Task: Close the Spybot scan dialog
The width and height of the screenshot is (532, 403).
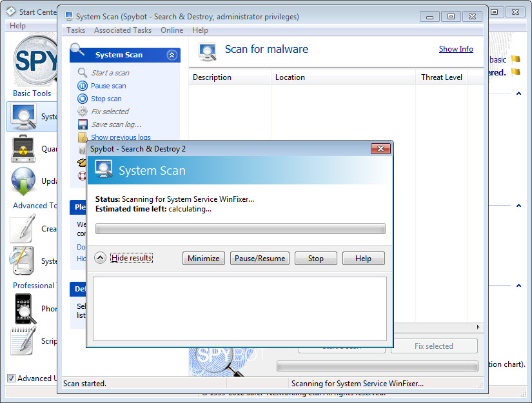Action: 380,148
